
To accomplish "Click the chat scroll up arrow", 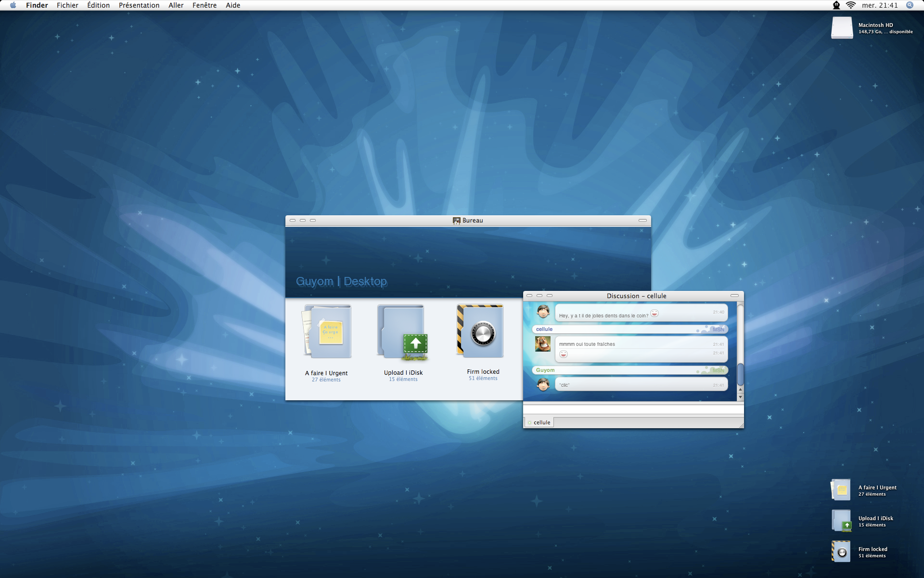I will click(741, 390).
